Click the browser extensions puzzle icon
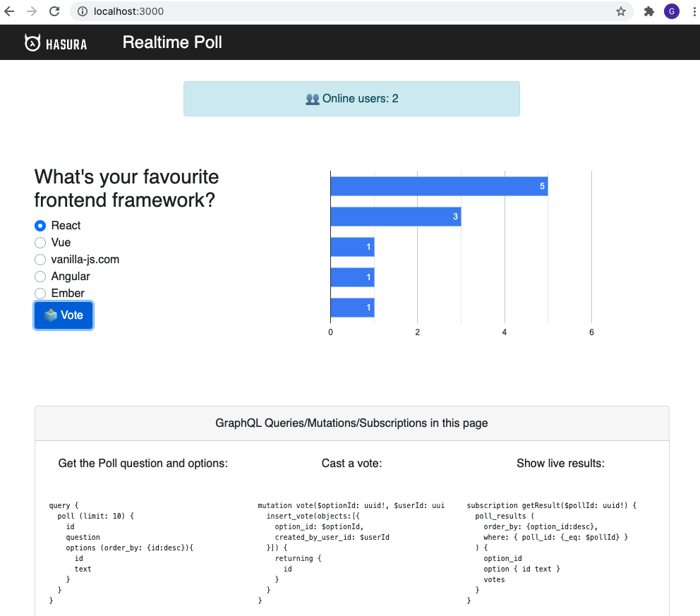This screenshot has height=616, width=700. 648,11
